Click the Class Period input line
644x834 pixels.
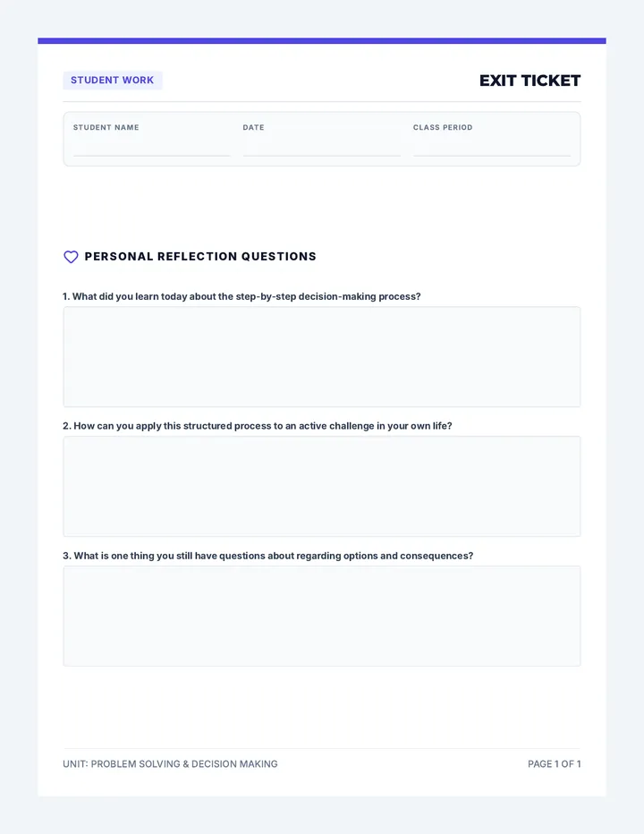tap(492, 149)
